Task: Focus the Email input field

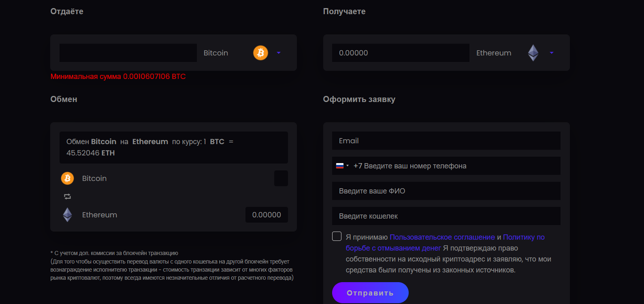Action: [446, 140]
